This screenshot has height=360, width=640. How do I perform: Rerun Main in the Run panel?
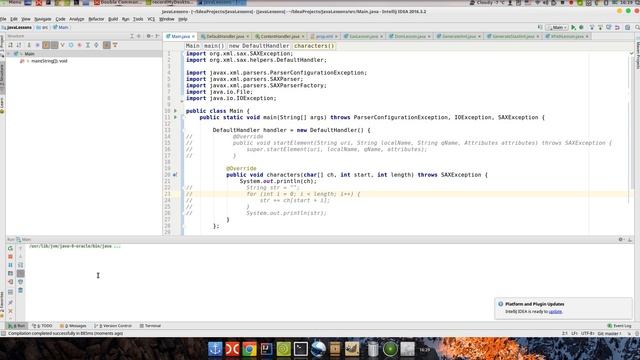[x=11, y=248]
